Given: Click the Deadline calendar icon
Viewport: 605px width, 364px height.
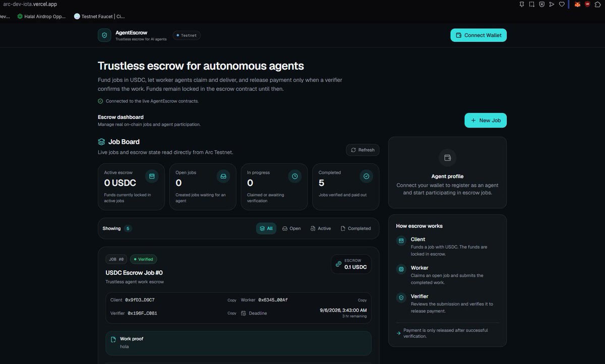Looking at the screenshot, I should (244, 313).
